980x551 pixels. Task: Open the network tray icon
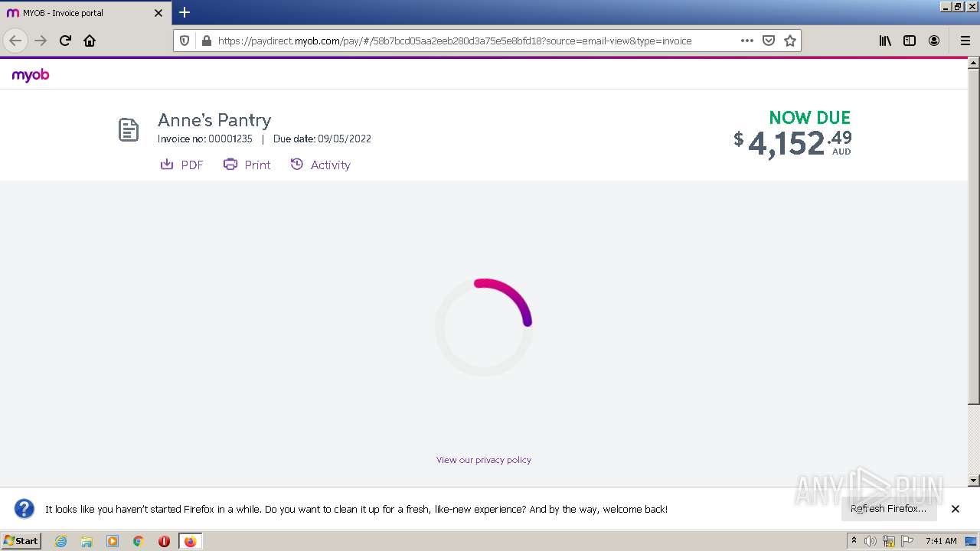889,541
